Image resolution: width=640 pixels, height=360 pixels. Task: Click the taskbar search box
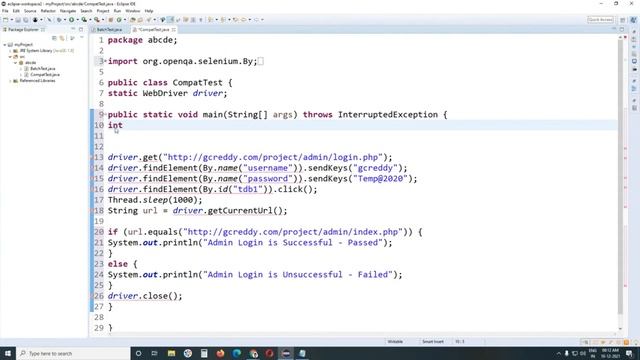coord(73,353)
